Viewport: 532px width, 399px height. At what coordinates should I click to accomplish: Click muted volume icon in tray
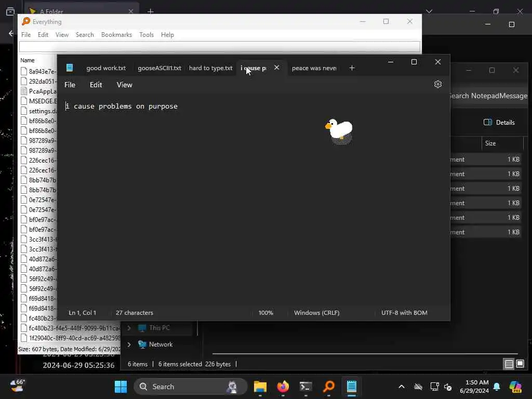click(x=448, y=387)
